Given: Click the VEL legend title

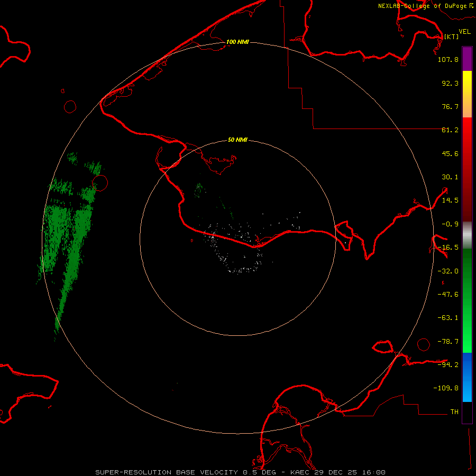Looking at the screenshot, I should 464,32.
